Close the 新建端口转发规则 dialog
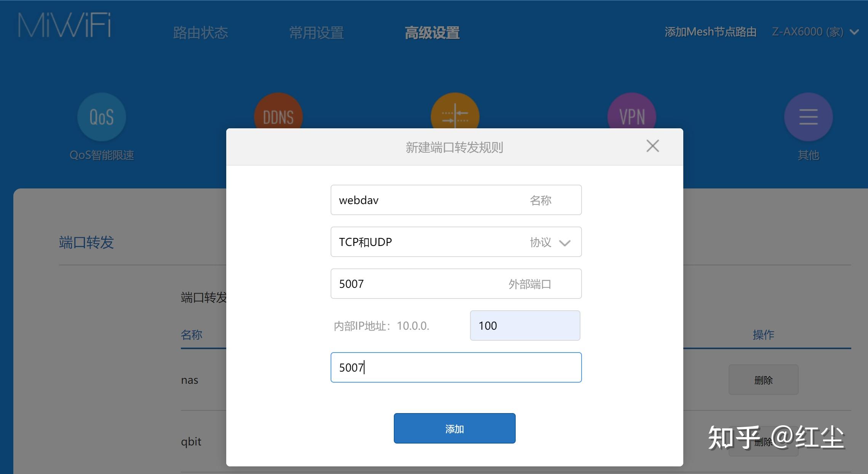Screen dimensions: 868x474 tap(652, 146)
